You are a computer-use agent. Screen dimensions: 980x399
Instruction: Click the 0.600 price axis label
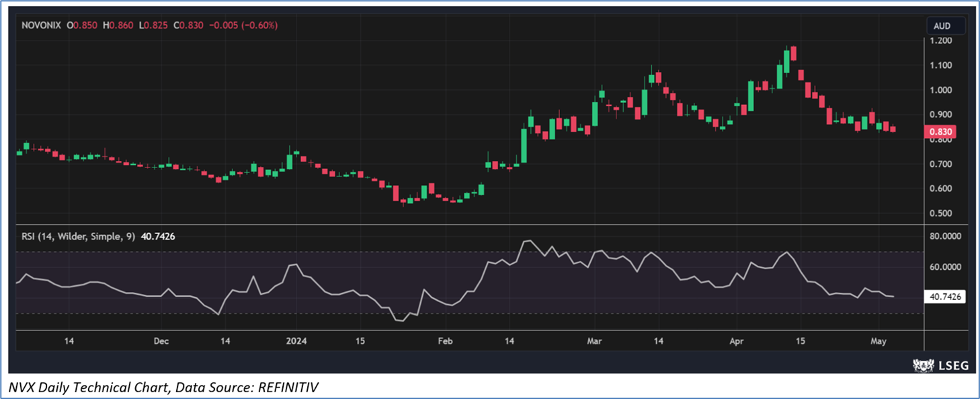click(942, 188)
